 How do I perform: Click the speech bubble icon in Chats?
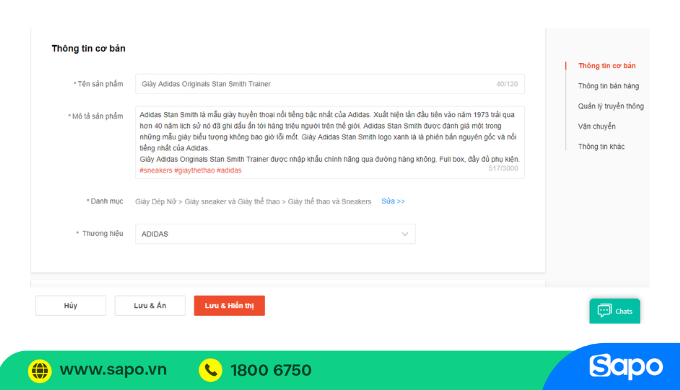[605, 311]
